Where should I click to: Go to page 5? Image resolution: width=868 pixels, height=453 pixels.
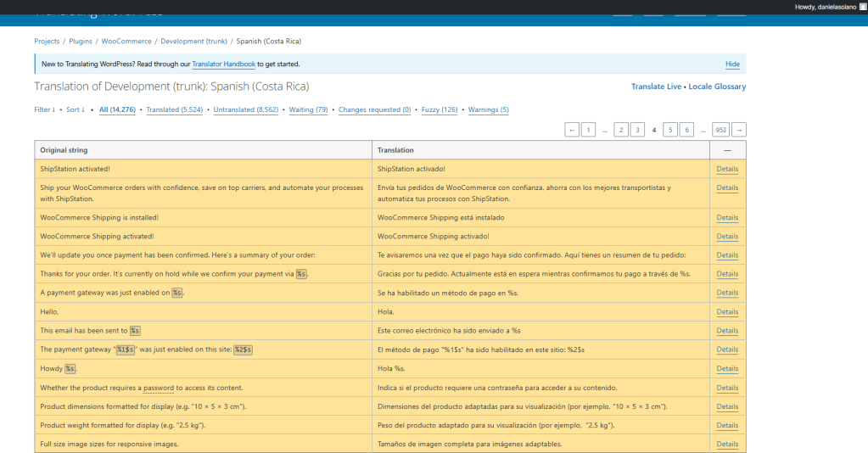coord(670,130)
